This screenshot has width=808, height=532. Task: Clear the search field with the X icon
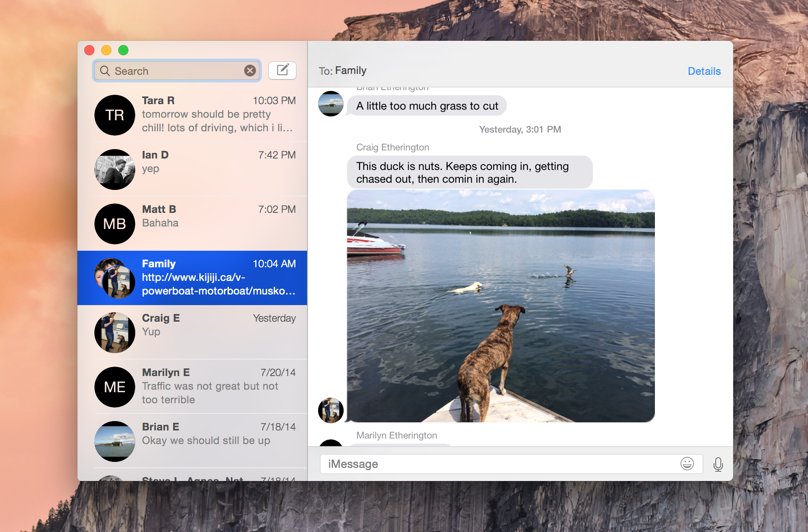tap(250, 71)
